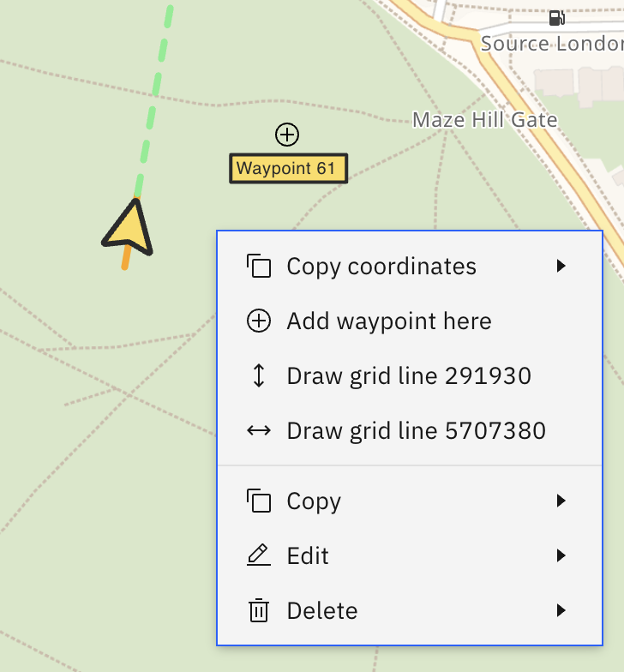Click the fuel station icon near Source London
624x672 pixels.
click(x=557, y=18)
